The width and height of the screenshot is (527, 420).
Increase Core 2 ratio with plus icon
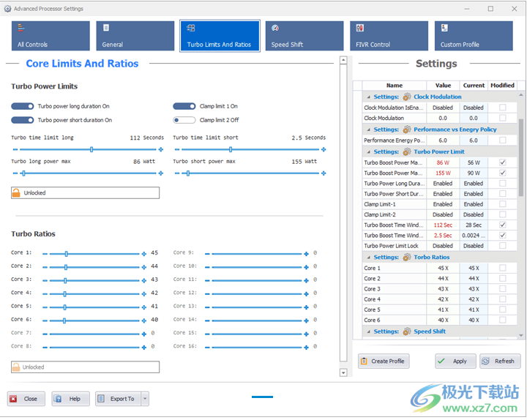tap(144, 267)
